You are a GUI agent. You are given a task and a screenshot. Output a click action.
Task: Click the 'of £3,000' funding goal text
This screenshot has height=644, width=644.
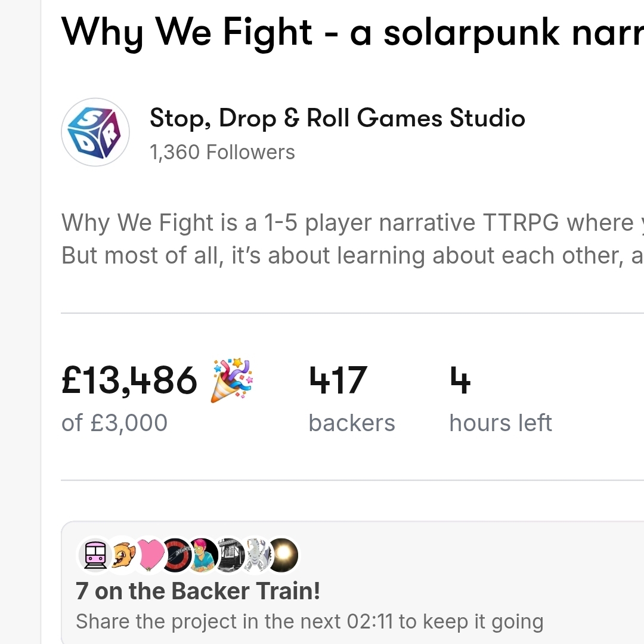114,423
